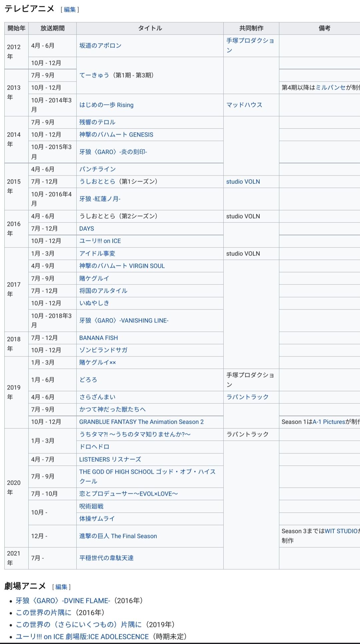Screen dimensions: 360x644
Task: Open the アイドル事変 link
Action: pyautogui.click(x=97, y=254)
